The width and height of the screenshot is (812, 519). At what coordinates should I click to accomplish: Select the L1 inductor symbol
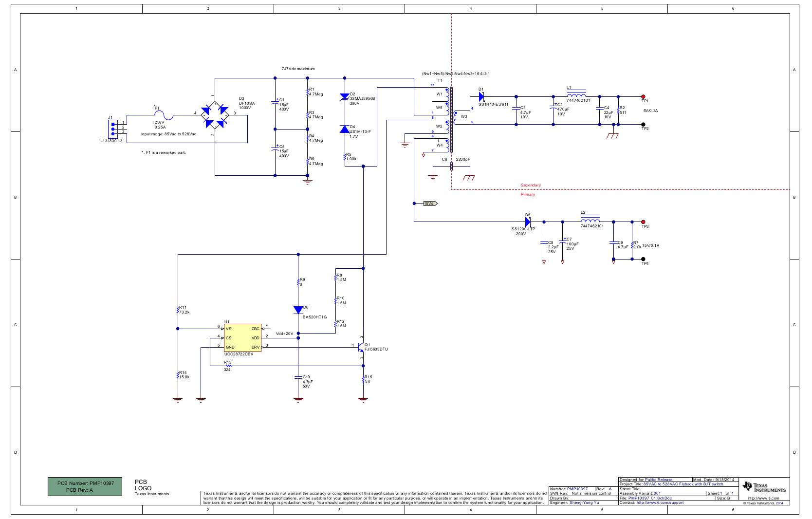tap(576, 95)
